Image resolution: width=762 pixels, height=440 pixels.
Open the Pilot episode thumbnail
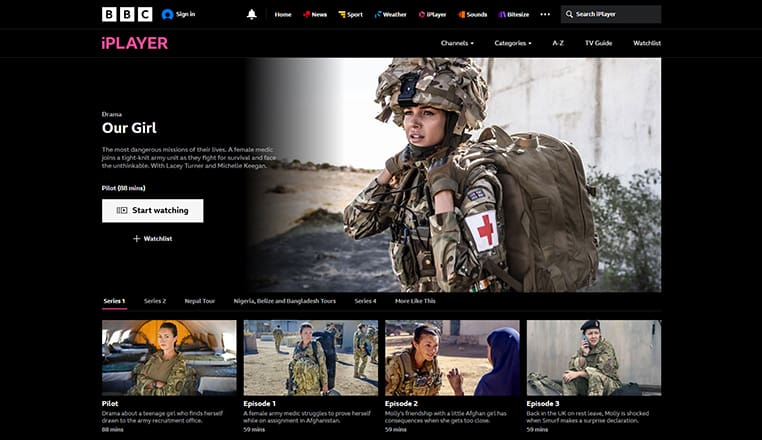coord(169,357)
